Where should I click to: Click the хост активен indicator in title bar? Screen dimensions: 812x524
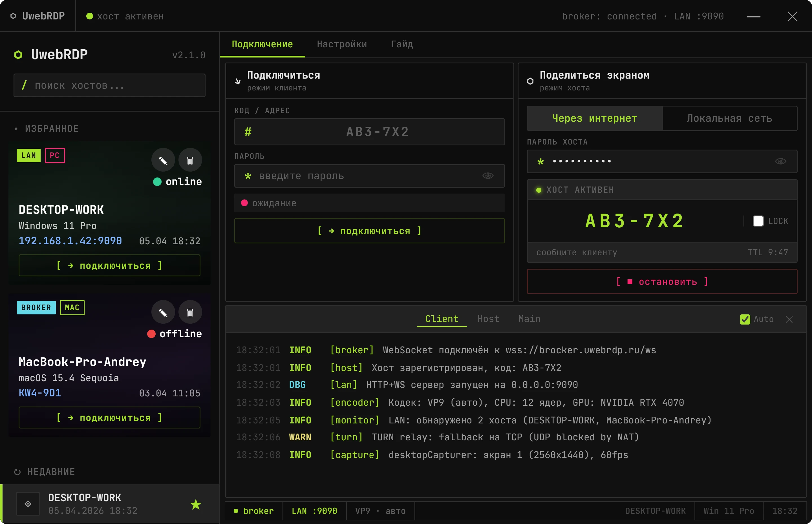[125, 16]
